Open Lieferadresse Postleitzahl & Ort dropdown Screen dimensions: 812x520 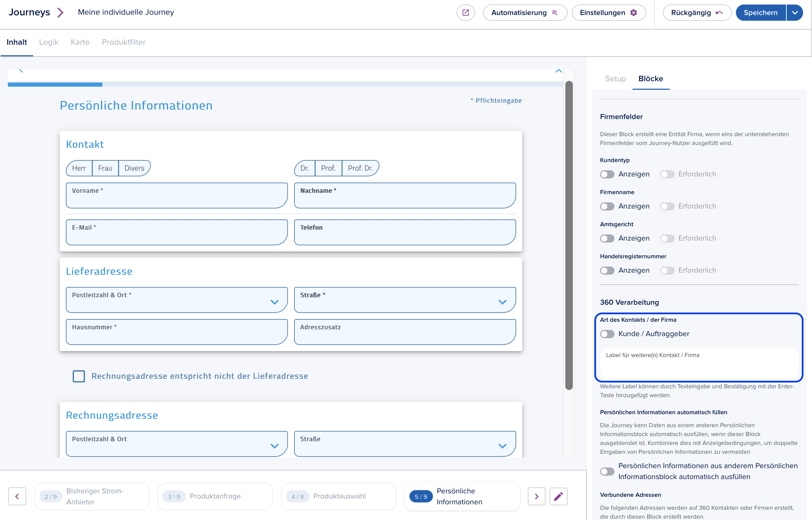pyautogui.click(x=177, y=300)
